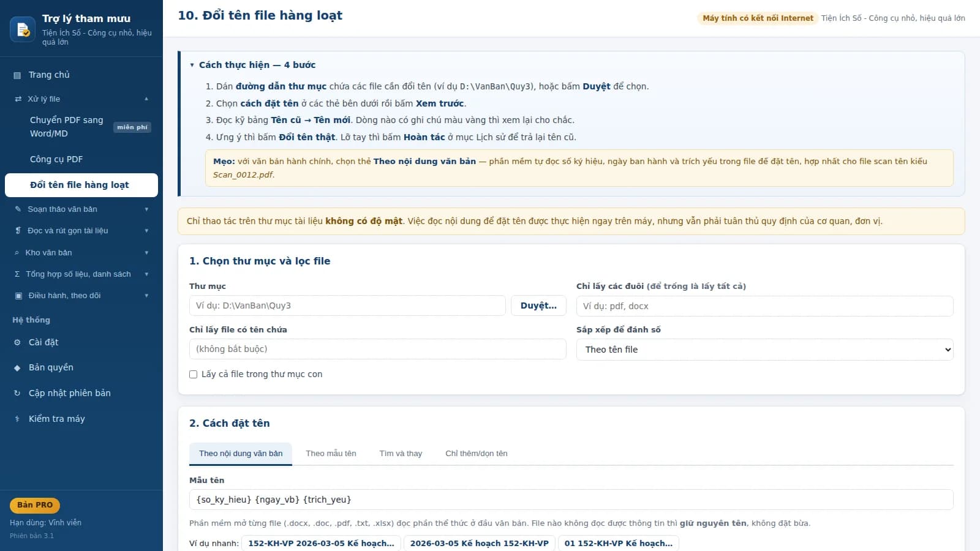
Task: Click the Thư mục path input field
Action: pyautogui.click(x=347, y=305)
